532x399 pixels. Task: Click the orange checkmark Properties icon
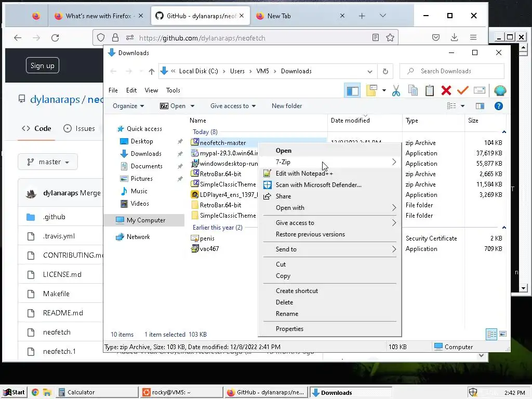463,90
